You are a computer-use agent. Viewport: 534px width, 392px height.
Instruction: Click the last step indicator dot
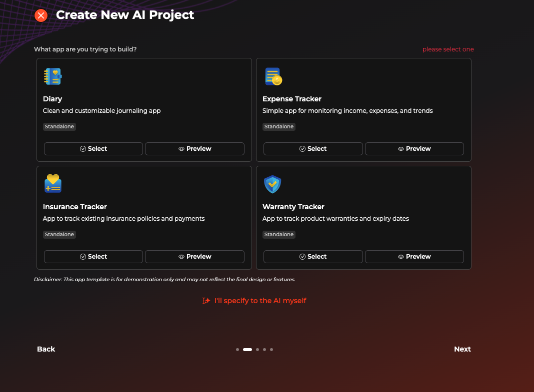(271, 350)
